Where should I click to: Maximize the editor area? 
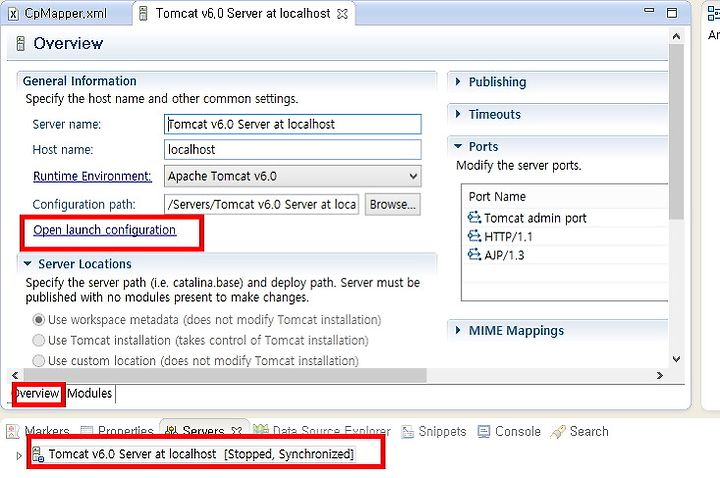click(x=672, y=13)
